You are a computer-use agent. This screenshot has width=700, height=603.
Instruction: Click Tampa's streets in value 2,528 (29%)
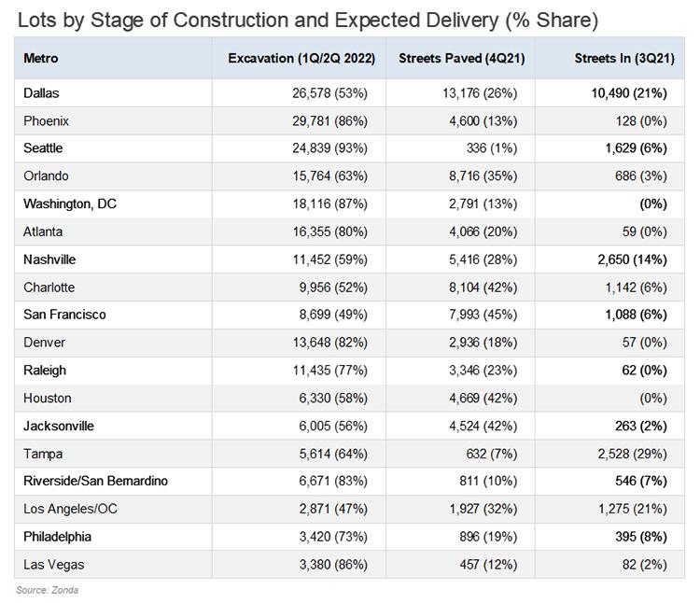[634, 454]
